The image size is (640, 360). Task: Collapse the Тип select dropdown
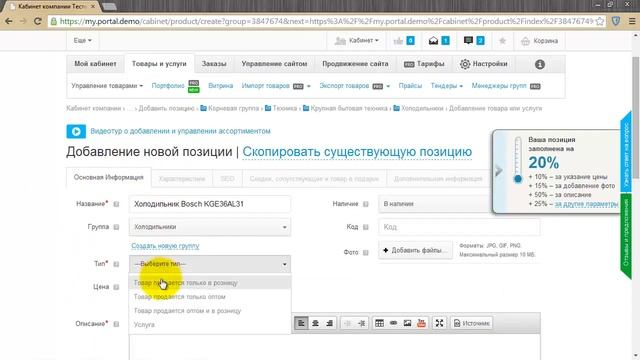pyautogui.click(x=210, y=264)
